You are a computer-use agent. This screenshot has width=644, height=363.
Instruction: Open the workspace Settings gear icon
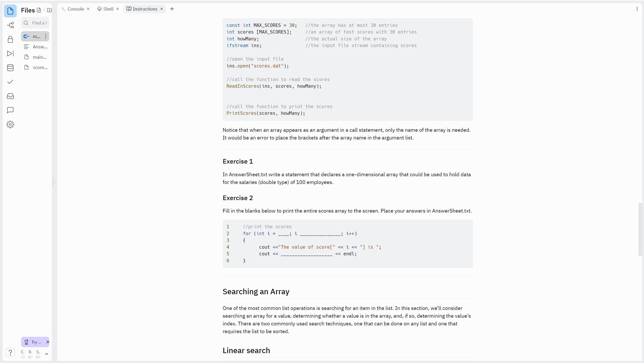pos(10,124)
